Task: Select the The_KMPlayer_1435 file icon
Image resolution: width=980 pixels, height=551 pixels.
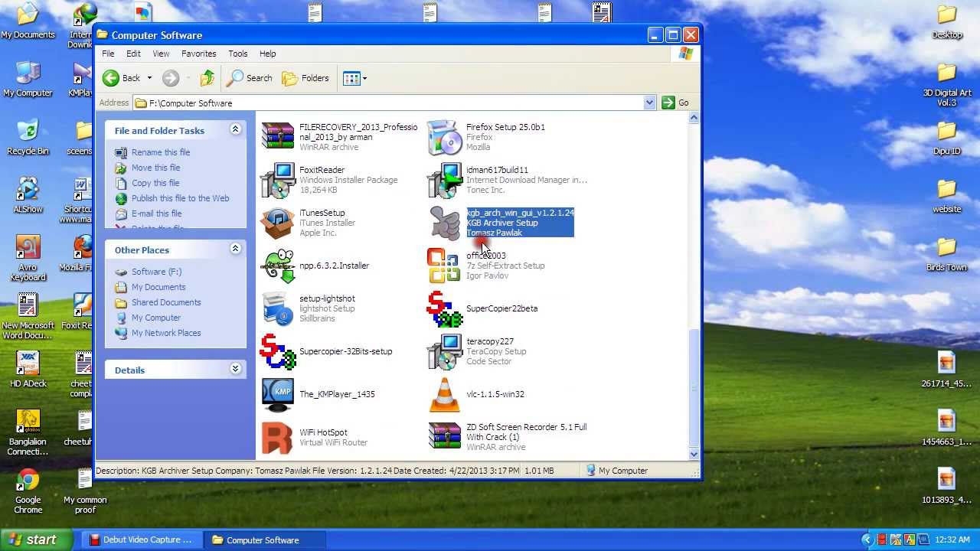Action: (277, 394)
